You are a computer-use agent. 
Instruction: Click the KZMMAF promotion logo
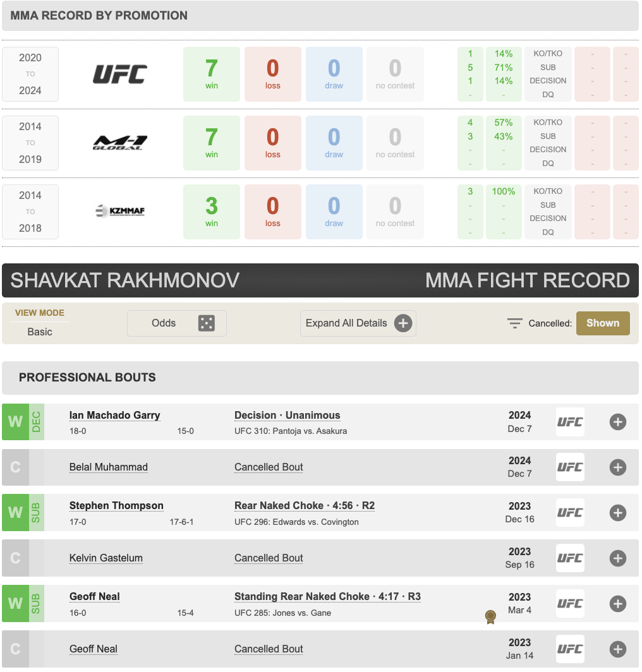coord(120,211)
